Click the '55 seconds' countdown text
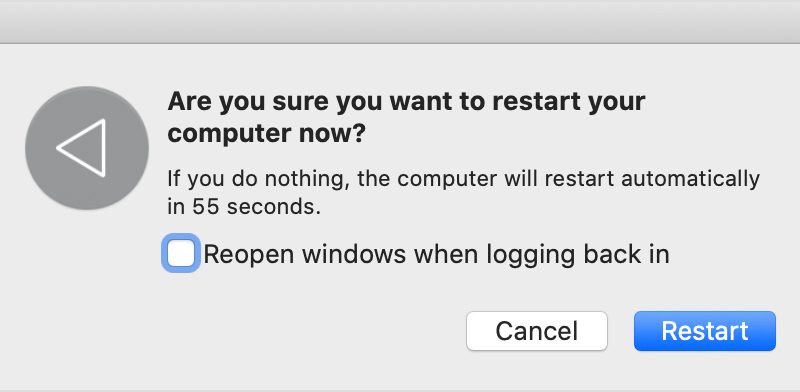Image resolution: width=800 pixels, height=392 pixels. pyautogui.click(x=253, y=207)
